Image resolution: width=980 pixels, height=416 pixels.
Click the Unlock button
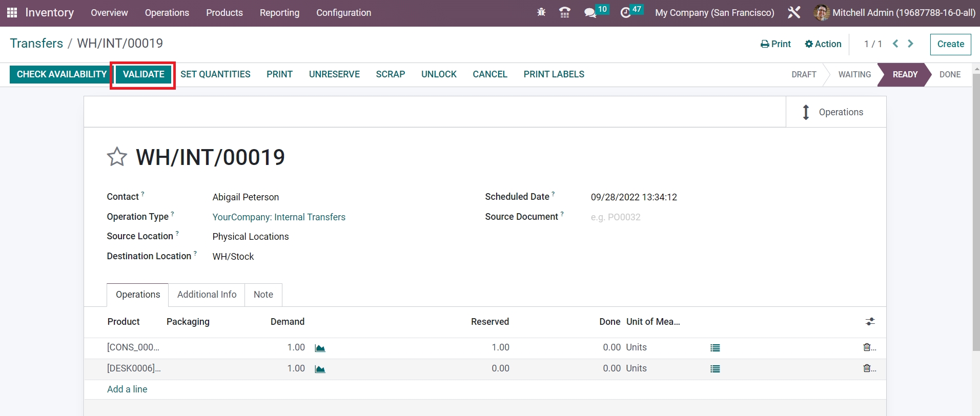pos(439,74)
